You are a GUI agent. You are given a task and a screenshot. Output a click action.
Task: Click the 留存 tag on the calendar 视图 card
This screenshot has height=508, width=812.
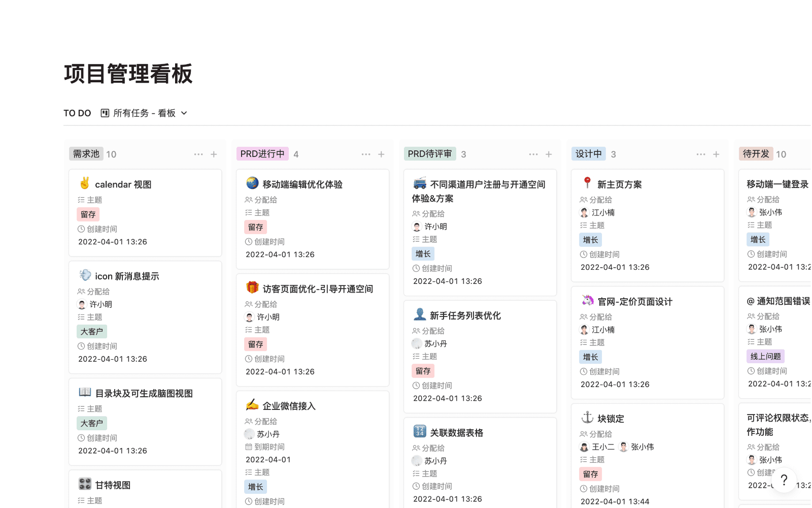(x=88, y=214)
